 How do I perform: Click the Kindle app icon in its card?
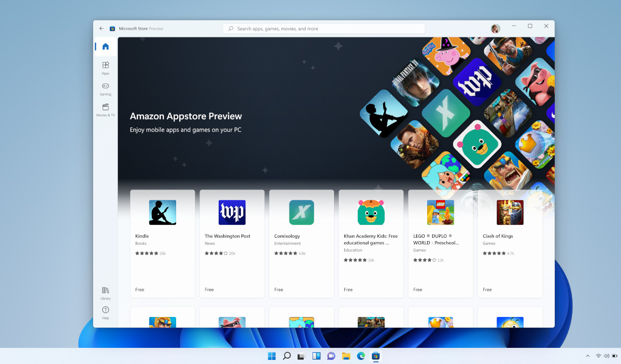(162, 212)
